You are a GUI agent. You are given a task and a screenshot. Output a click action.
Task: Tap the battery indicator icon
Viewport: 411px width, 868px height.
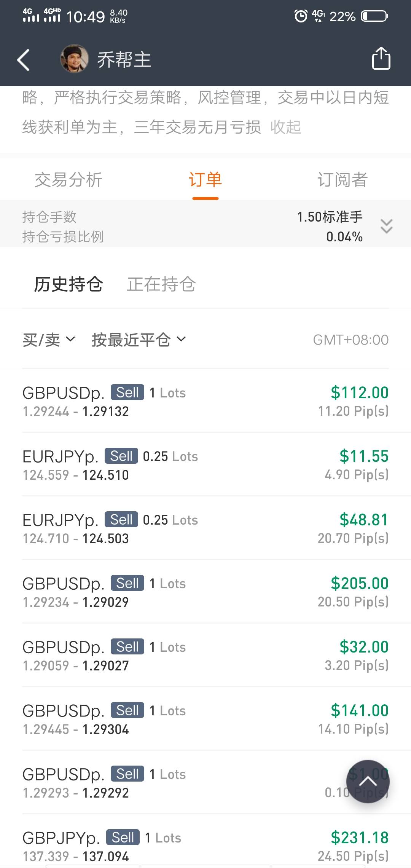click(374, 16)
